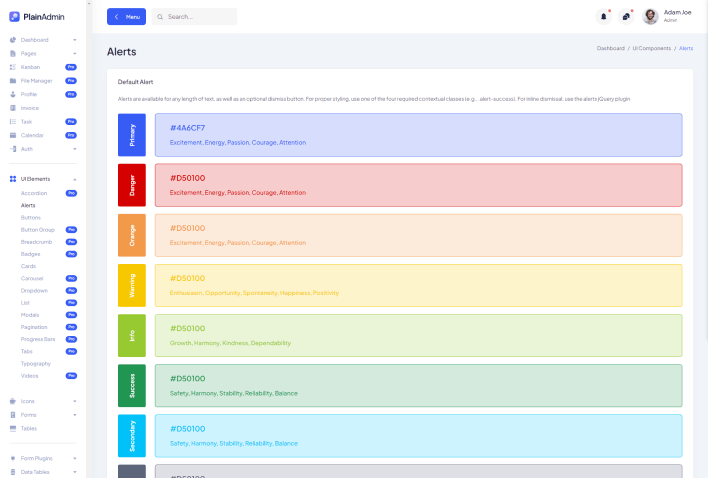Screen dimensions: 708x478
Task: Open Typography under UI Elements
Action: 35,363
